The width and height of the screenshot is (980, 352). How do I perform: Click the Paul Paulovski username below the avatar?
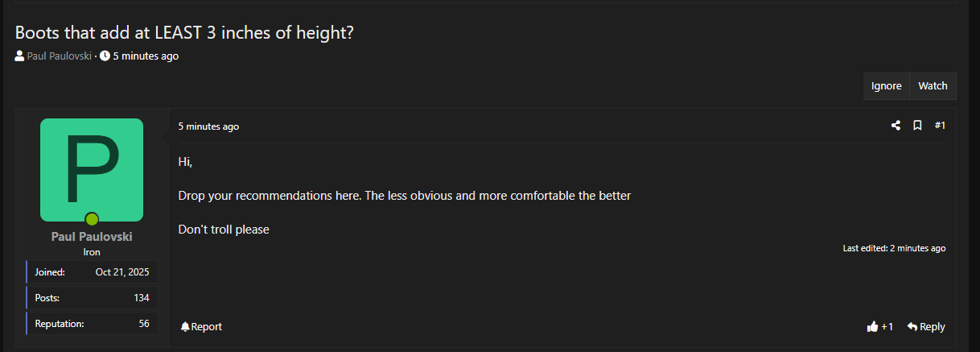pyautogui.click(x=92, y=237)
